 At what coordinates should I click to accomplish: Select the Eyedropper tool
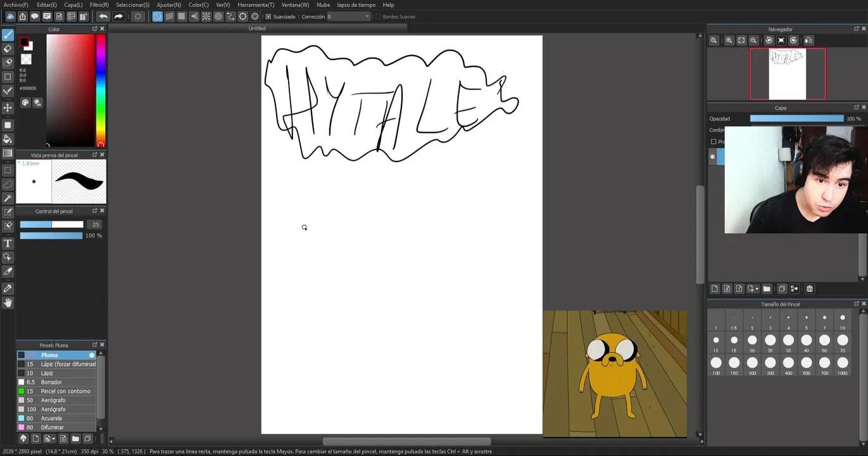(x=8, y=288)
